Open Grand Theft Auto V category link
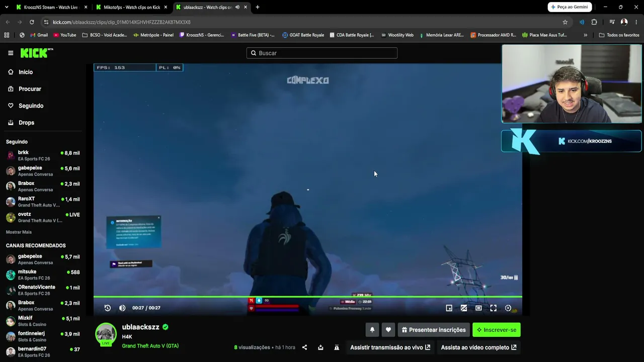 (x=150, y=346)
